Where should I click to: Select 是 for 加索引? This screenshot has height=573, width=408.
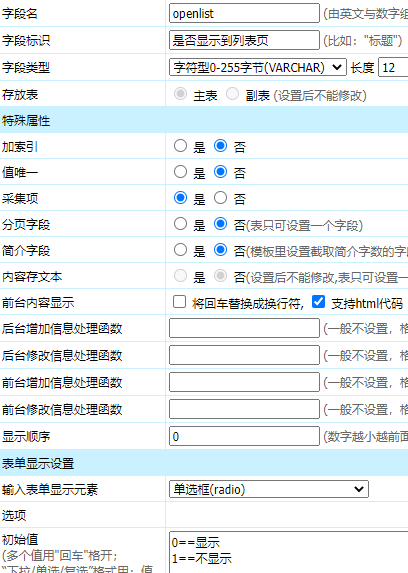click(x=180, y=146)
